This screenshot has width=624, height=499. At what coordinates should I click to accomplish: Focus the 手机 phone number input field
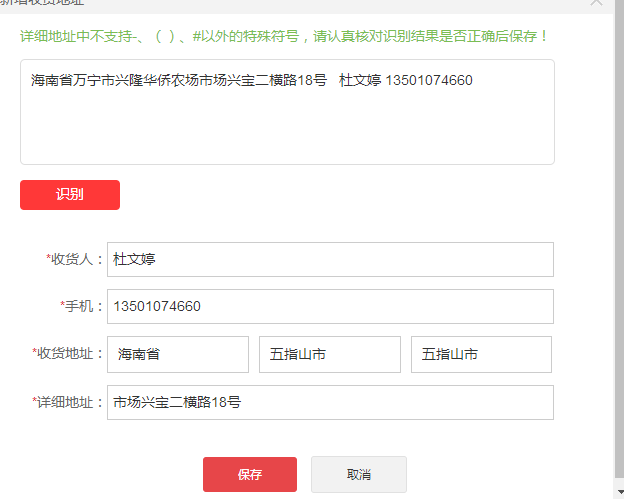330,306
